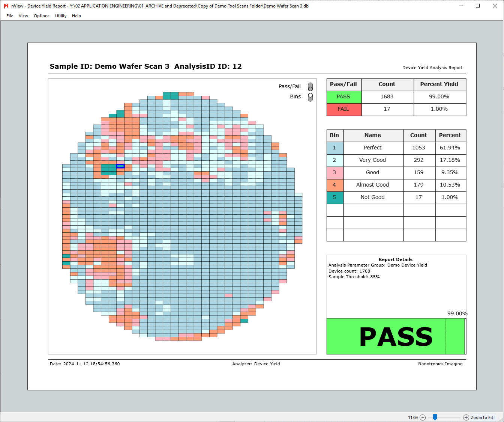Click the red FAIL color cell
This screenshot has height=422, width=504.
[x=343, y=109]
